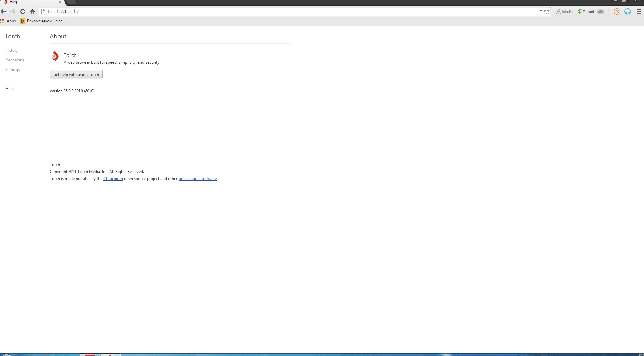Go to Settings in sidebar
644x356 pixels.
point(12,70)
